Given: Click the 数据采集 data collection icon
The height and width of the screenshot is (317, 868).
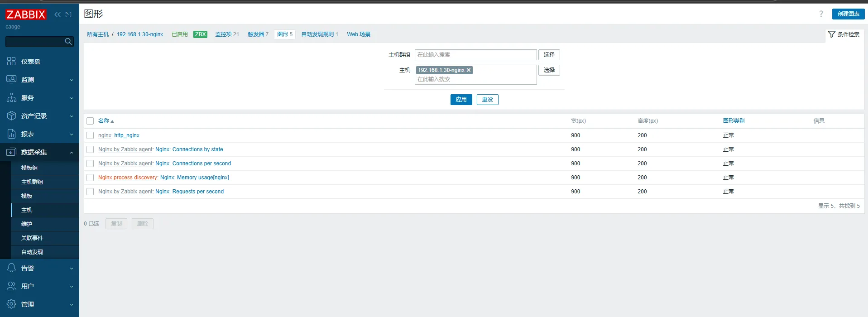Looking at the screenshot, I should click(11, 152).
